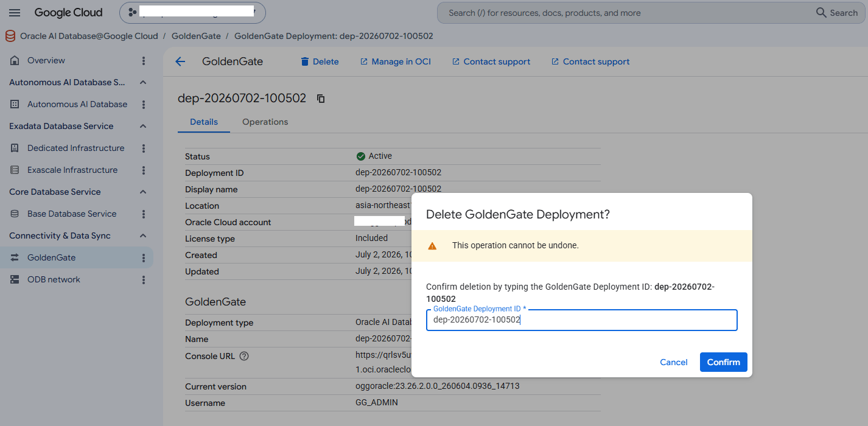Open the project picker selector

coord(192,12)
